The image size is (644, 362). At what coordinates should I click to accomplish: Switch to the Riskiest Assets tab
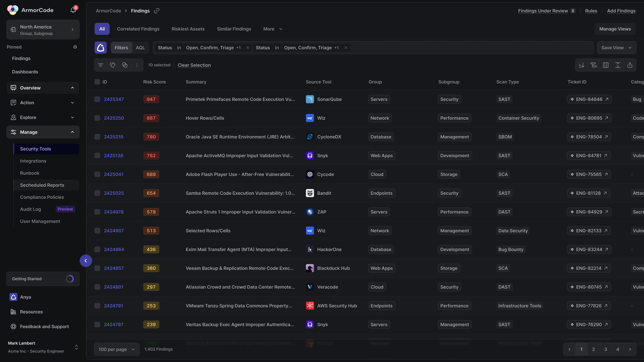(x=188, y=29)
